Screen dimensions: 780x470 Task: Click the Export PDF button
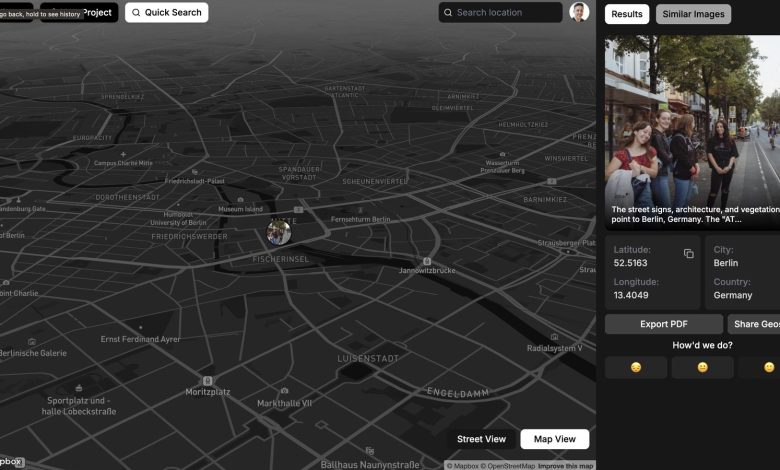(x=664, y=324)
